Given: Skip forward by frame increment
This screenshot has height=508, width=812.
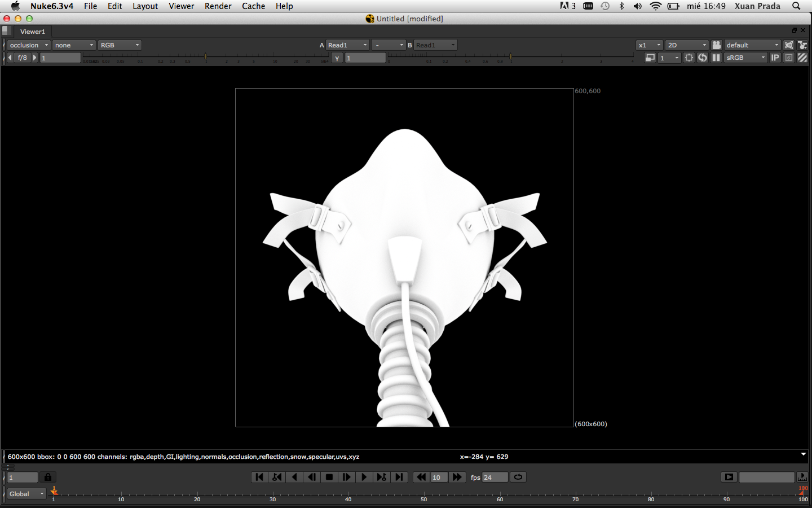Looking at the screenshot, I should (x=457, y=478).
